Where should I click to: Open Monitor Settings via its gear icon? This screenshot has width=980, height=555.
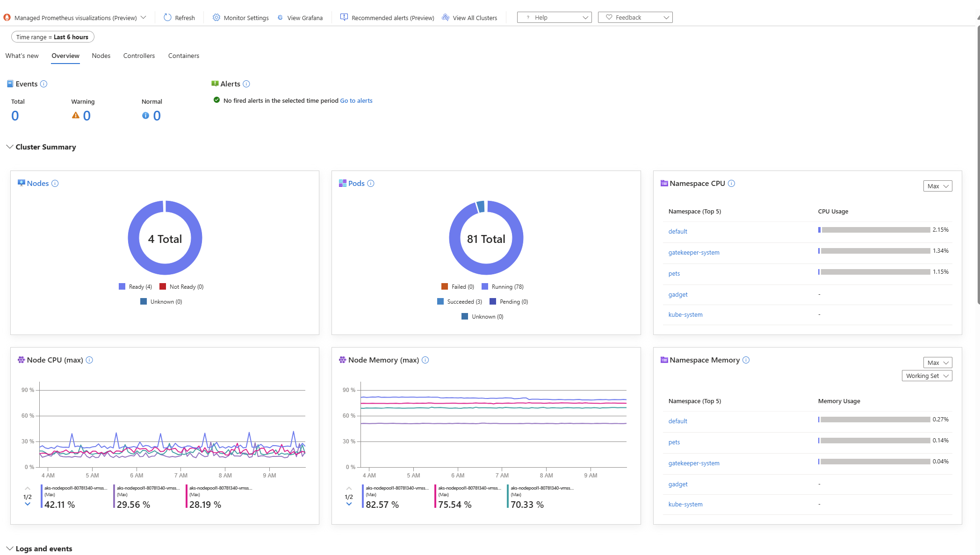pyautogui.click(x=216, y=17)
